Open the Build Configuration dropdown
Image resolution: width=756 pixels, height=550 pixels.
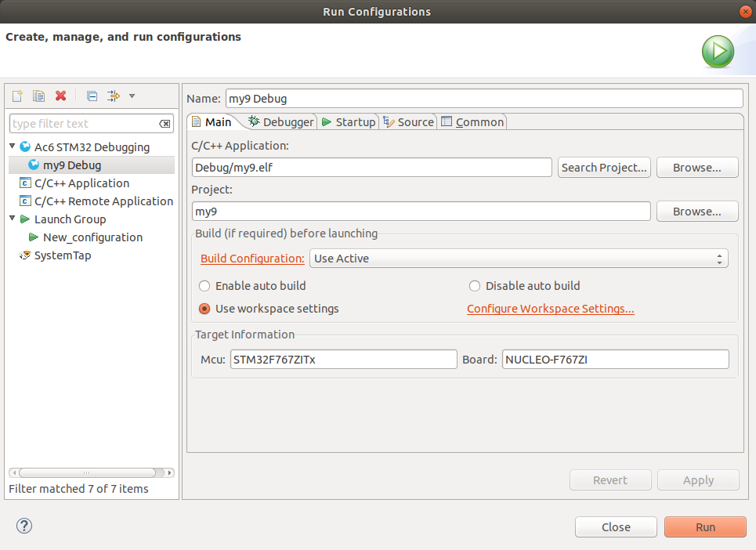coord(519,259)
